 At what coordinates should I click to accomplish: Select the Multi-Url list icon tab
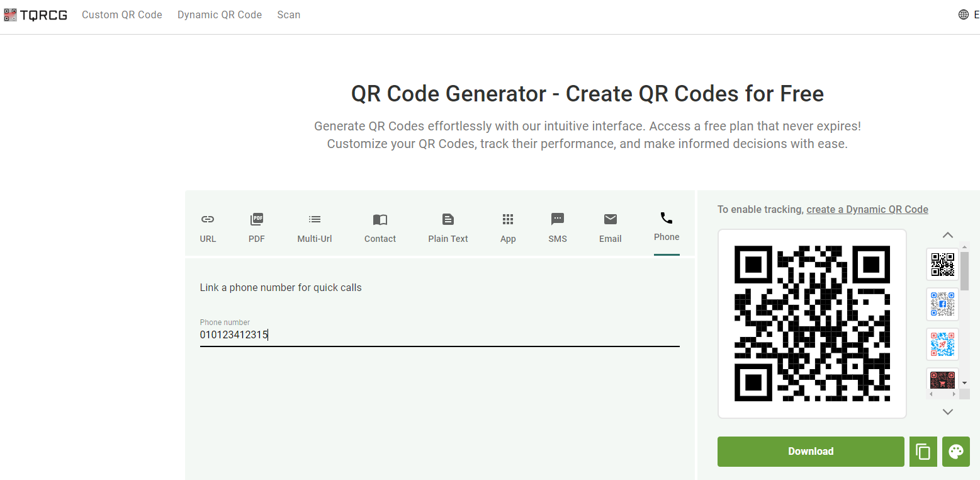(x=315, y=219)
